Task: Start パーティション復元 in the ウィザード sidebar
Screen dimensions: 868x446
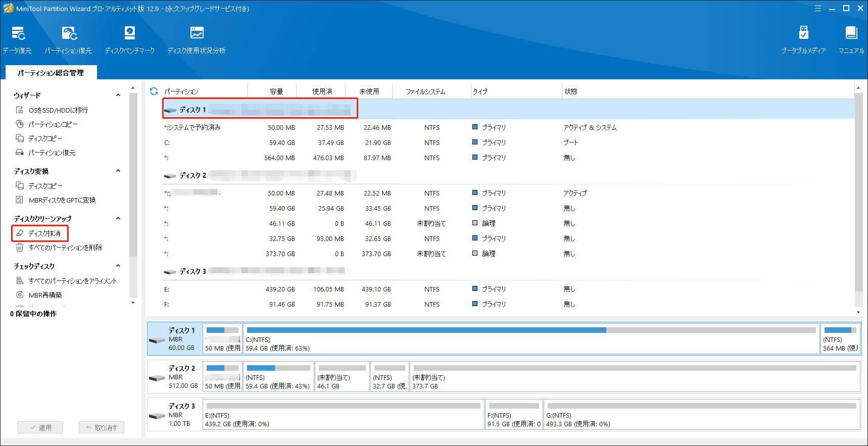Action: click(45, 153)
